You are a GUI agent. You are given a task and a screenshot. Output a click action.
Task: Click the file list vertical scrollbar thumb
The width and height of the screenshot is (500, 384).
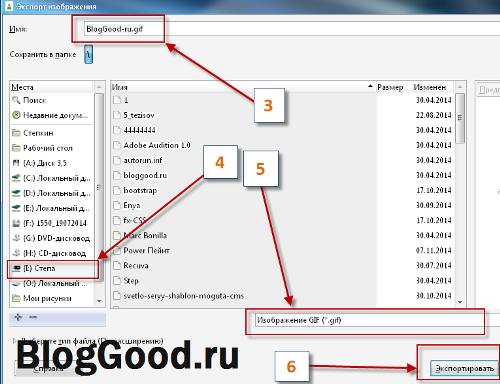pyautogui.click(x=460, y=118)
